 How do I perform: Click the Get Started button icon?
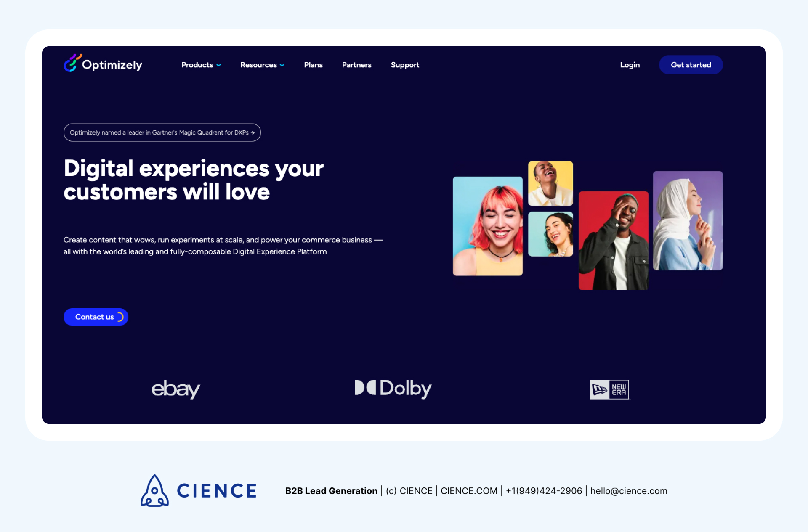(x=691, y=65)
